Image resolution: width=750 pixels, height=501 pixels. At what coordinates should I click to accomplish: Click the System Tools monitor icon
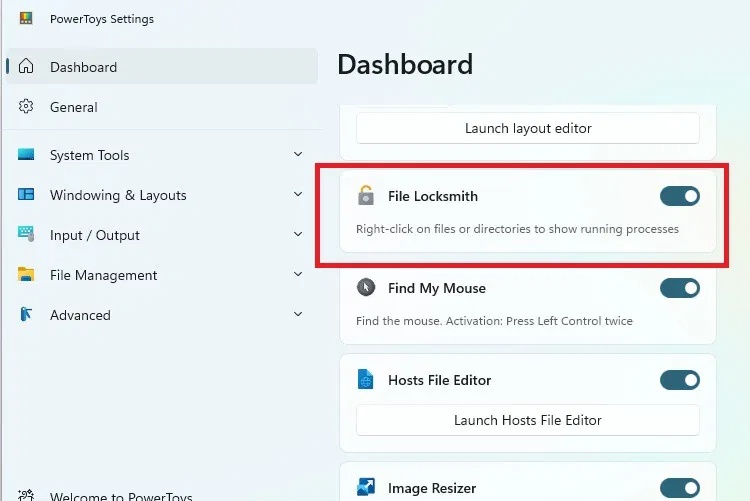[26, 154]
